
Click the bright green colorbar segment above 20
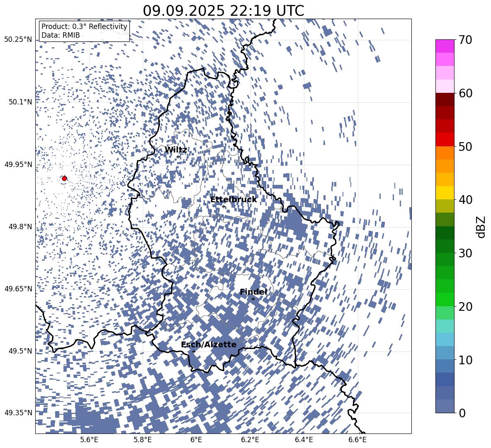point(445,299)
